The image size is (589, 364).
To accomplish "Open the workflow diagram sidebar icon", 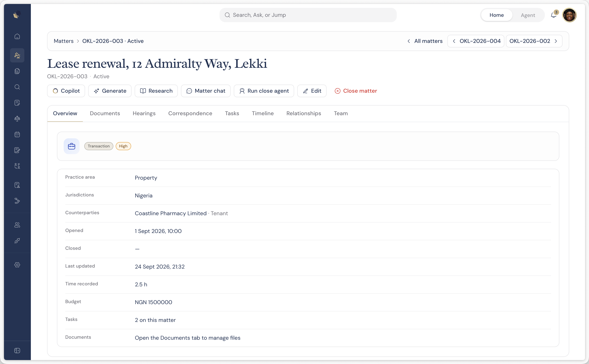I will [x=17, y=201].
